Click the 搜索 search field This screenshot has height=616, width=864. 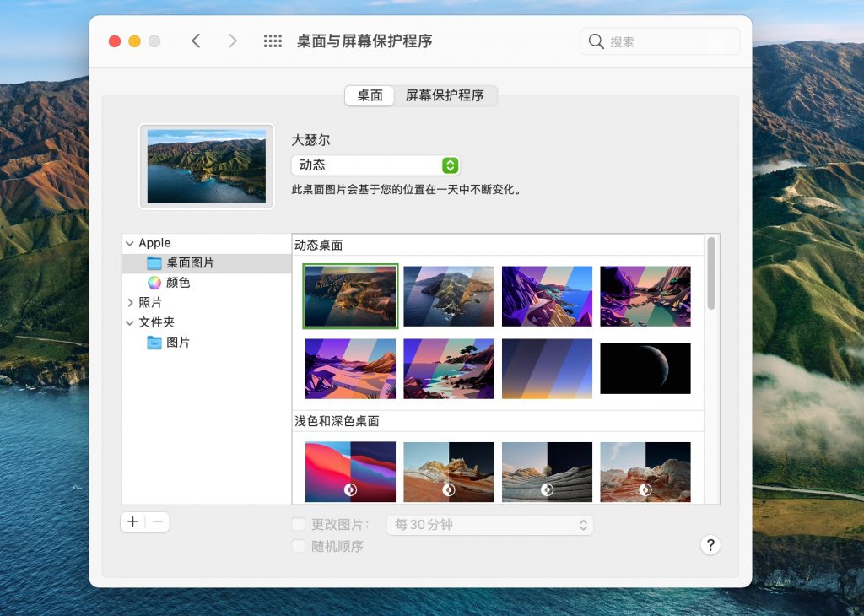click(x=660, y=41)
